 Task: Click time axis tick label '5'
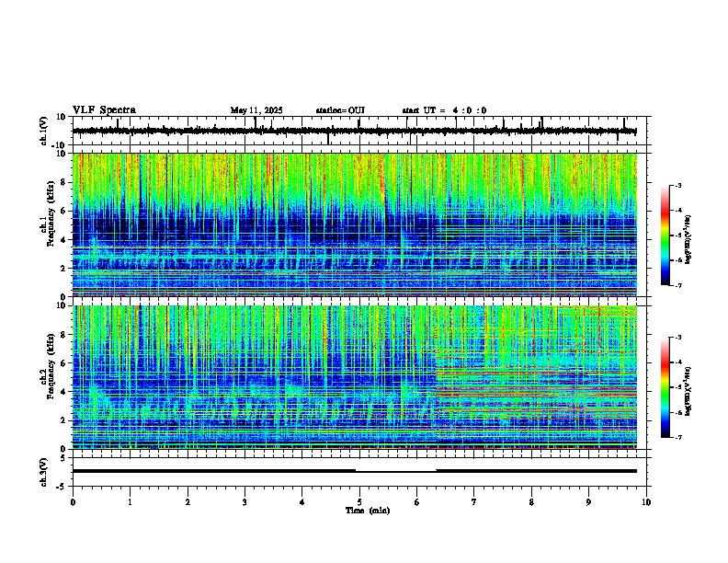(x=359, y=502)
